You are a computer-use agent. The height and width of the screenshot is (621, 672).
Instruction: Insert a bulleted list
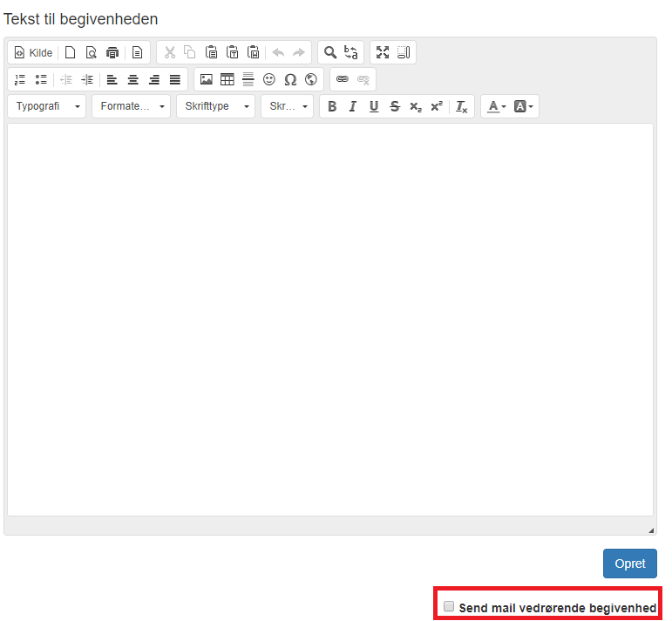[x=41, y=79]
